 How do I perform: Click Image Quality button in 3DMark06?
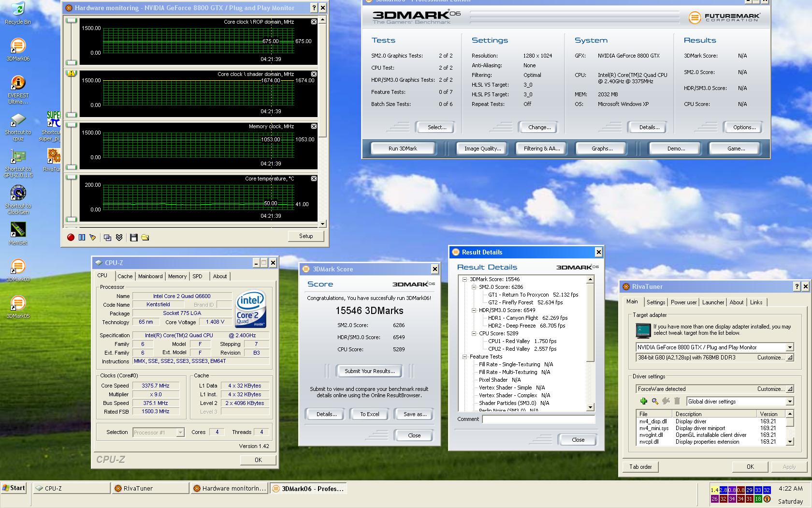[x=482, y=149]
